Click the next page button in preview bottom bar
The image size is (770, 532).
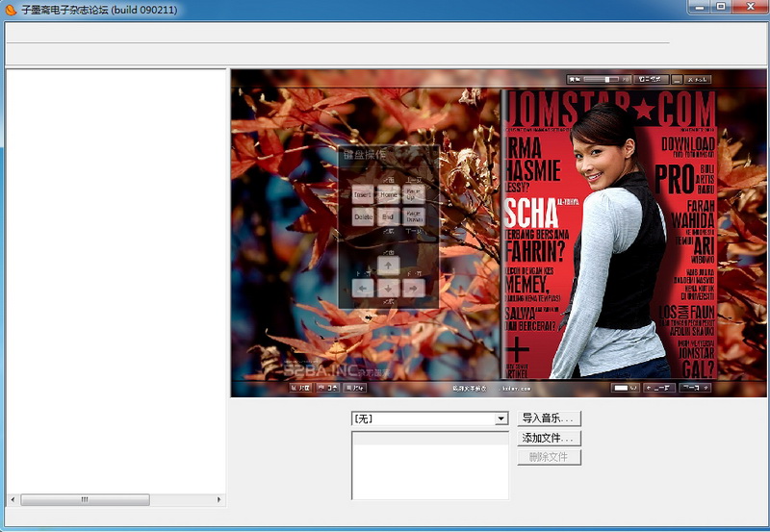[695, 388]
